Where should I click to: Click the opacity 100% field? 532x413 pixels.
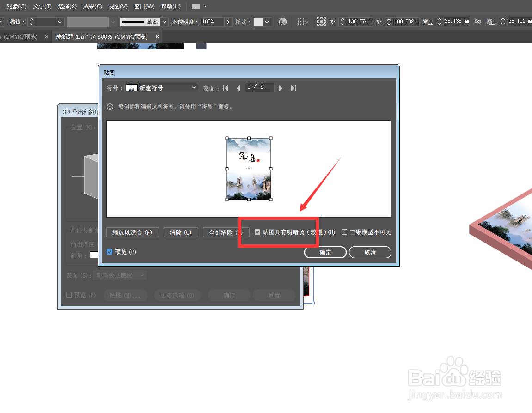(x=212, y=22)
